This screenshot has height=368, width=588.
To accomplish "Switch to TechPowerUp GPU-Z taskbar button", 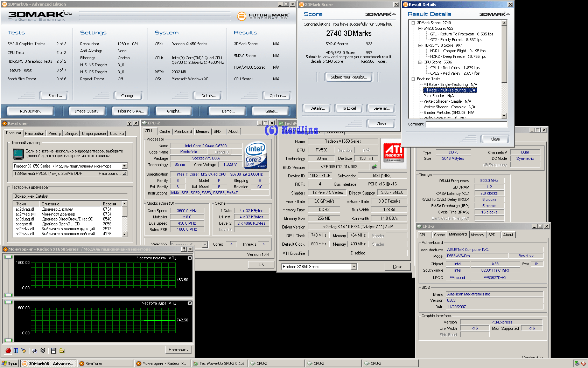I will pyautogui.click(x=219, y=363).
